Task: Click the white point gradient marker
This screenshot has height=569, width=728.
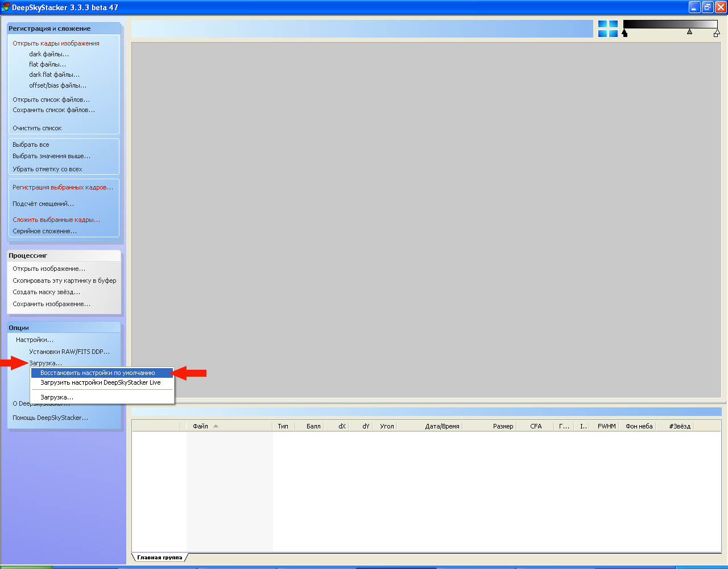Action: pos(716,34)
